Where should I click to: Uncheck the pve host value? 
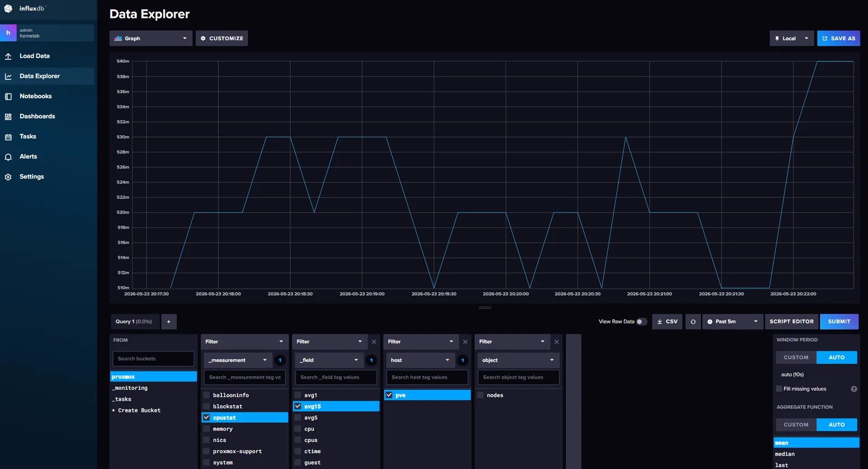pos(389,395)
